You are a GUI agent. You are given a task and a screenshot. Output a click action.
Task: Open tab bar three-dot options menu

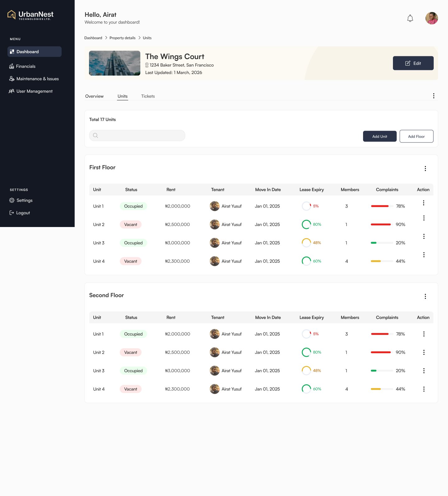pos(433,96)
